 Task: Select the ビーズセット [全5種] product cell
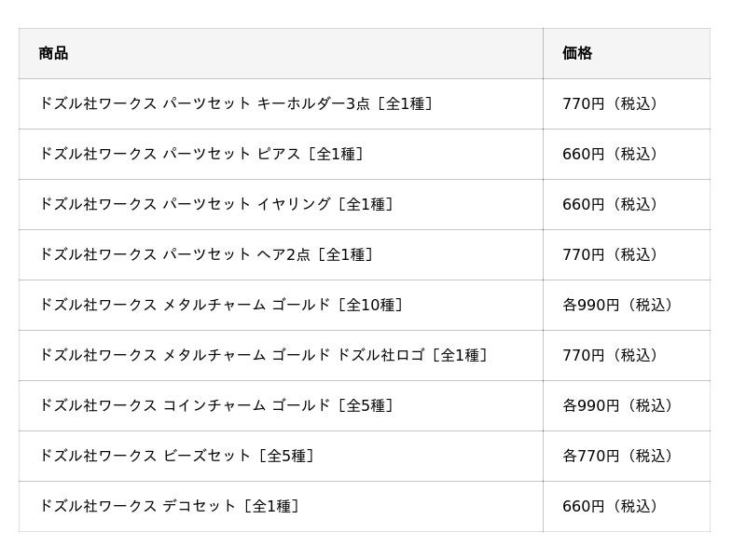point(176,456)
